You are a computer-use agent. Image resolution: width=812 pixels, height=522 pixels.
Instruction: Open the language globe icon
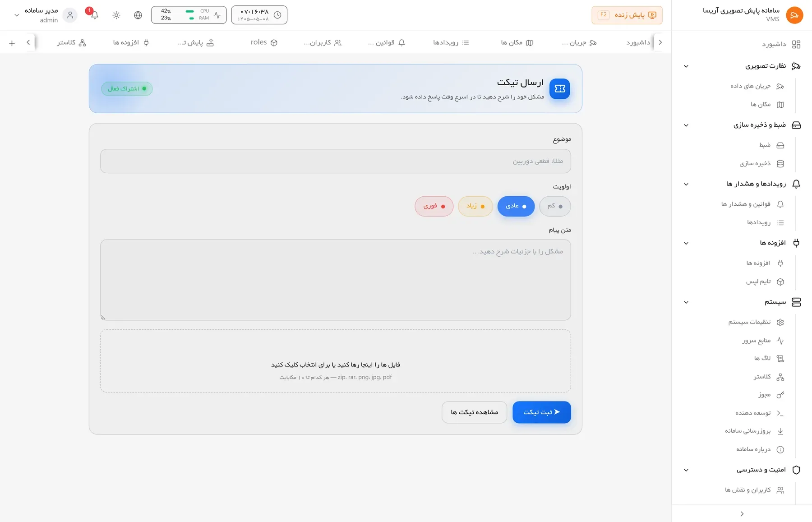[138, 15]
